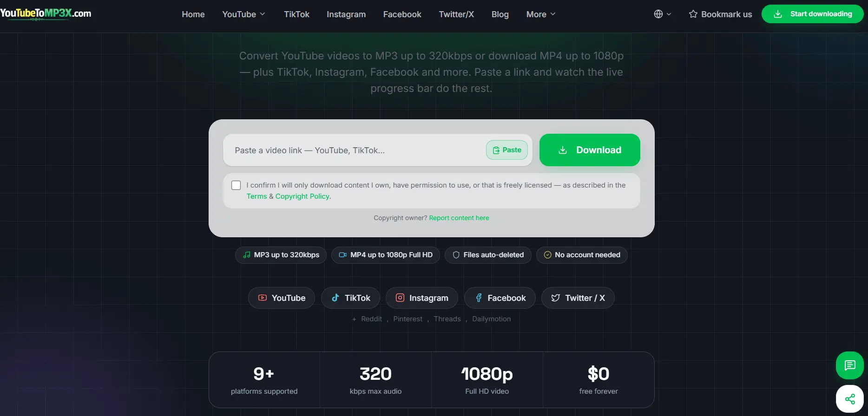This screenshot has width=868, height=416.
Task: Go to TikTok in the top navigation
Action: click(296, 14)
